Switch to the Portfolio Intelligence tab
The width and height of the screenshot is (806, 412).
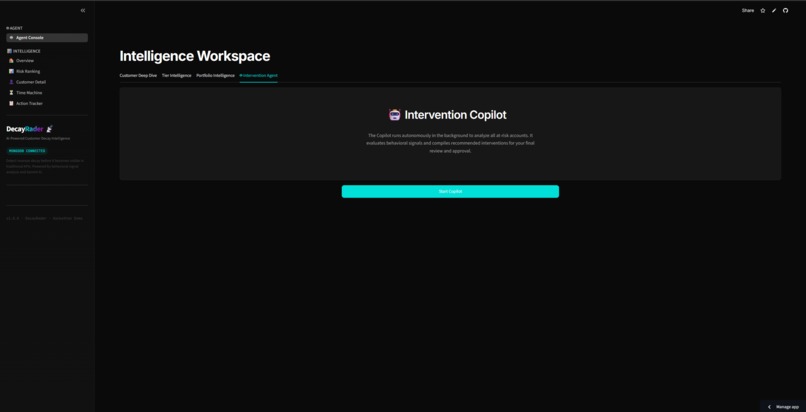tap(215, 76)
